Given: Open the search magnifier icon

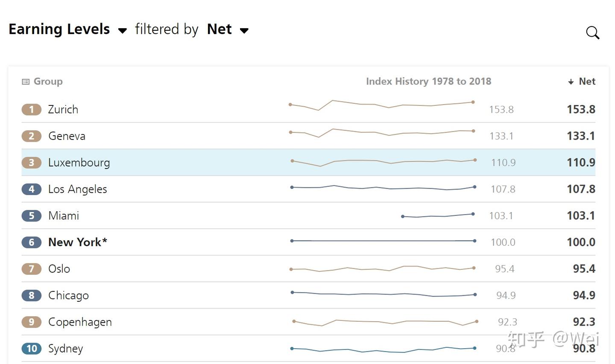Looking at the screenshot, I should 592,32.
